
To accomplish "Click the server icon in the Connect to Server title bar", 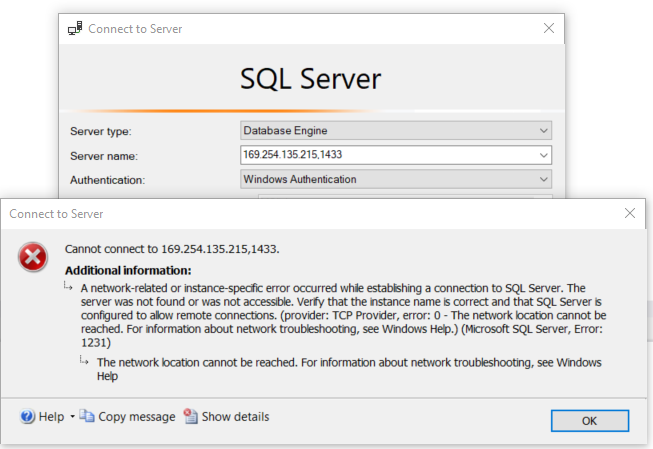I will pos(75,28).
